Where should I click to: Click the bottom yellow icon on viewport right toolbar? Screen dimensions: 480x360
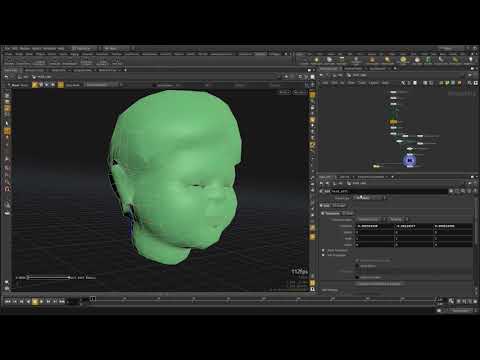312,283
